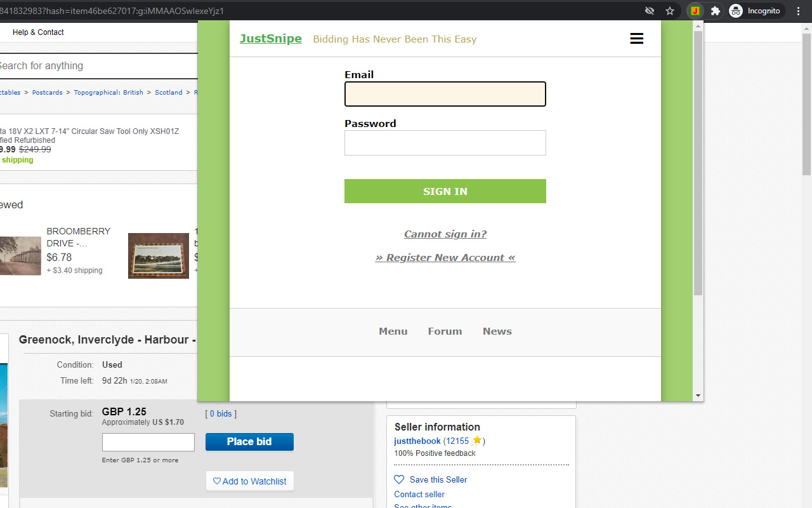Screen dimensions: 812x508
Task: Focus the Email input field
Action: point(445,94)
